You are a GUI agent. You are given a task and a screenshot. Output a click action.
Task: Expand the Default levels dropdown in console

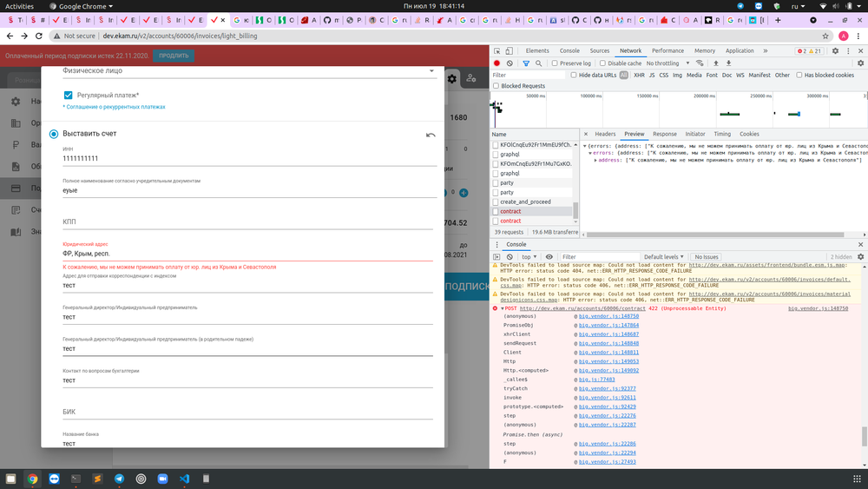(663, 257)
